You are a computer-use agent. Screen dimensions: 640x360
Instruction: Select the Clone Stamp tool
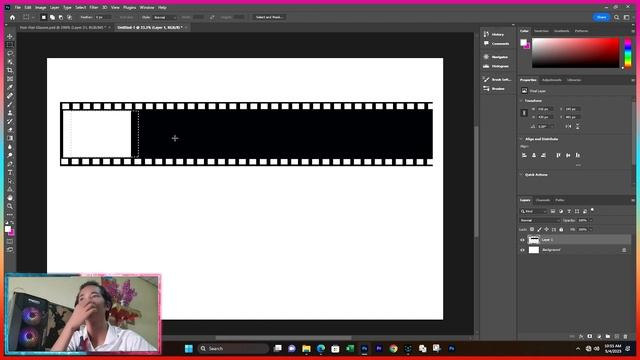10,113
